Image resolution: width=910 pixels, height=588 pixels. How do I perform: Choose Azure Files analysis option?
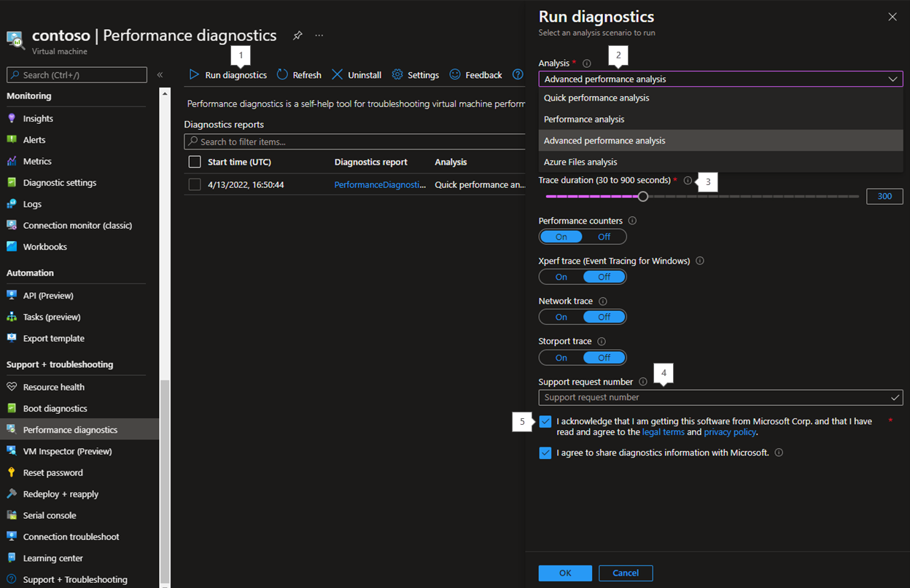(x=580, y=162)
